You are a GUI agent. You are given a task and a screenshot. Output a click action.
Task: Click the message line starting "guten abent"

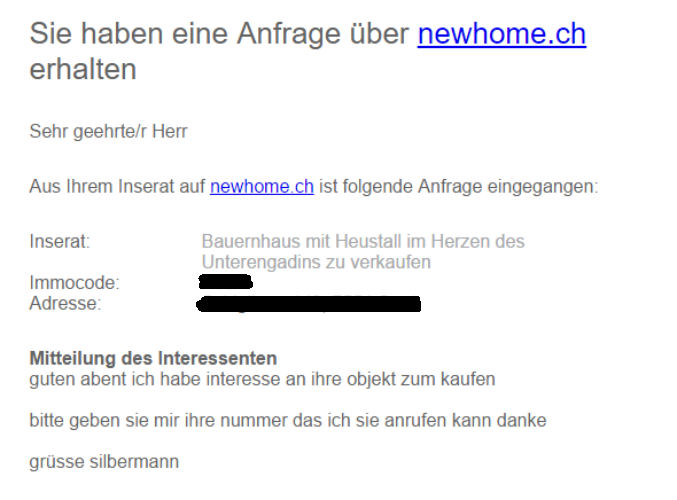click(262, 379)
